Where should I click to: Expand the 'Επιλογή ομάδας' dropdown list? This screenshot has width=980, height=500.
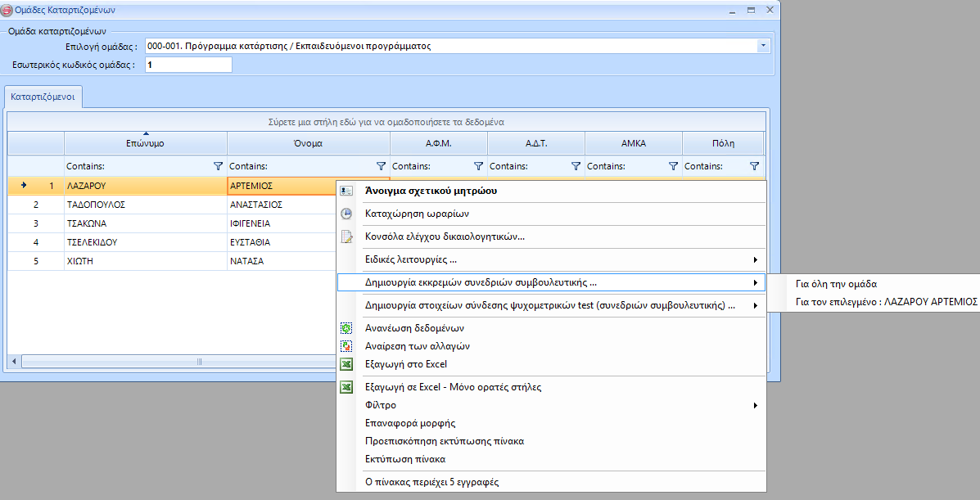click(763, 46)
